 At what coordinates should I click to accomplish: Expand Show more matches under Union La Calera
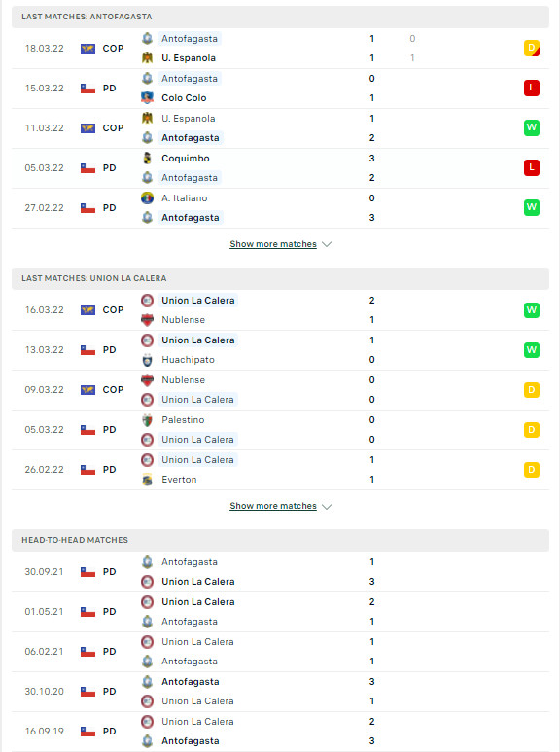coord(273,506)
